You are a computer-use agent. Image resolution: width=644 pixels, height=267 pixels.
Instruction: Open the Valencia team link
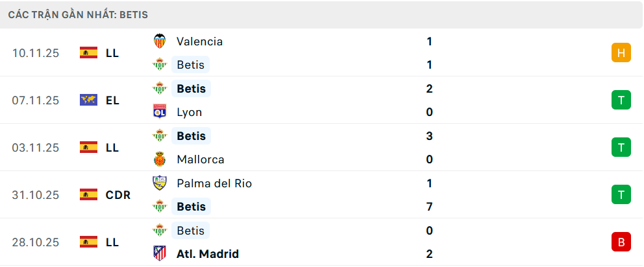point(199,41)
